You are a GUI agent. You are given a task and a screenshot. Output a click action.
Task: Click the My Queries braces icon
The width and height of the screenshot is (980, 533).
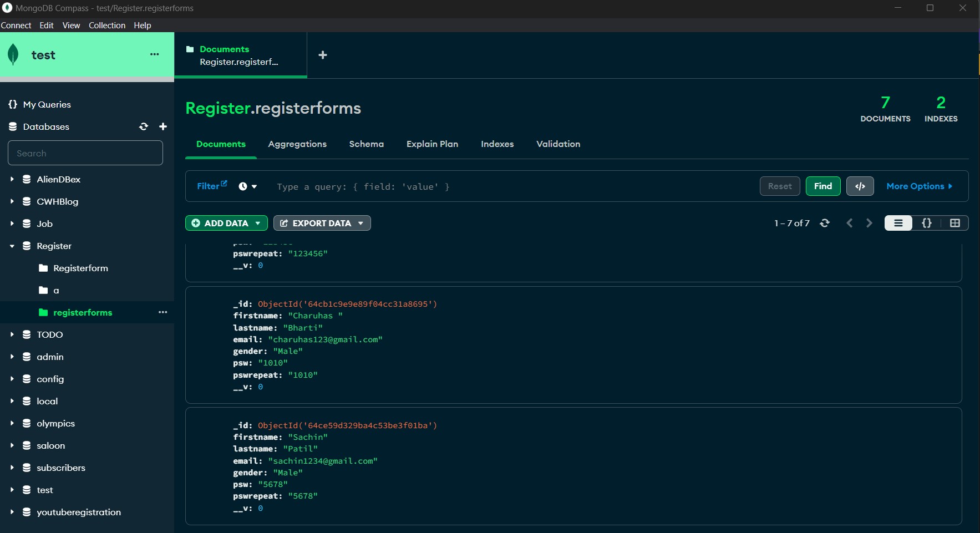[13, 104]
